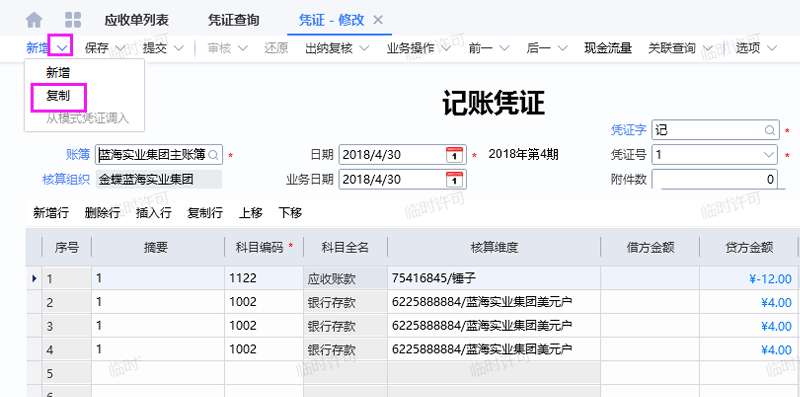Viewport: 800px width, 397px height.
Task: Expand the 保存 dropdown arrow
Action: click(x=120, y=48)
